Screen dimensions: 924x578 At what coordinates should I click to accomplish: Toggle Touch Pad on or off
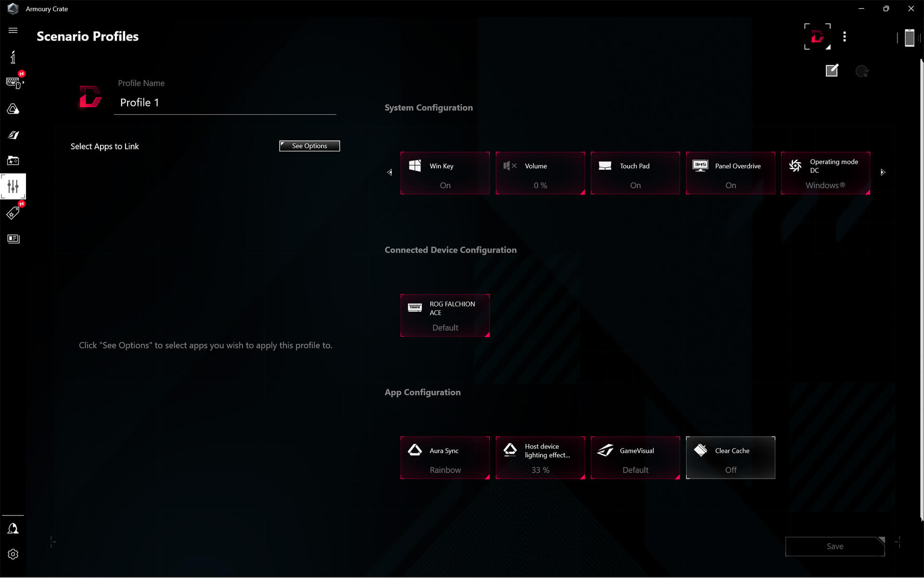tap(635, 172)
